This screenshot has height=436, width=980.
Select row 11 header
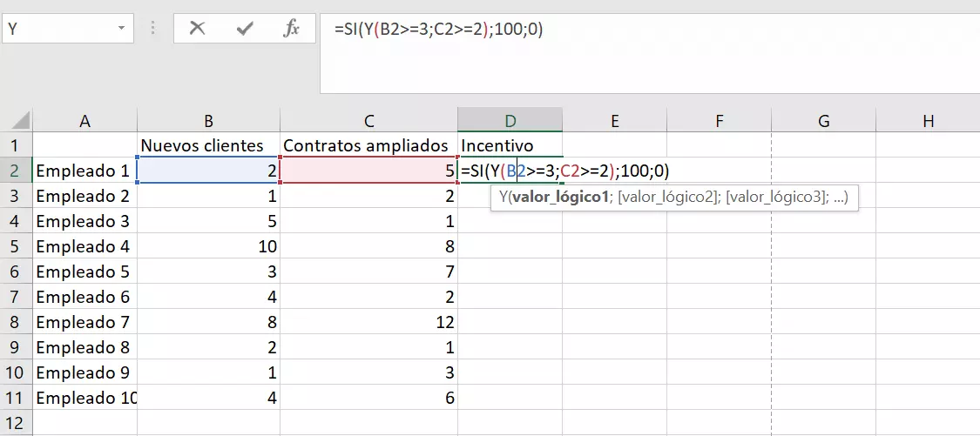point(17,398)
